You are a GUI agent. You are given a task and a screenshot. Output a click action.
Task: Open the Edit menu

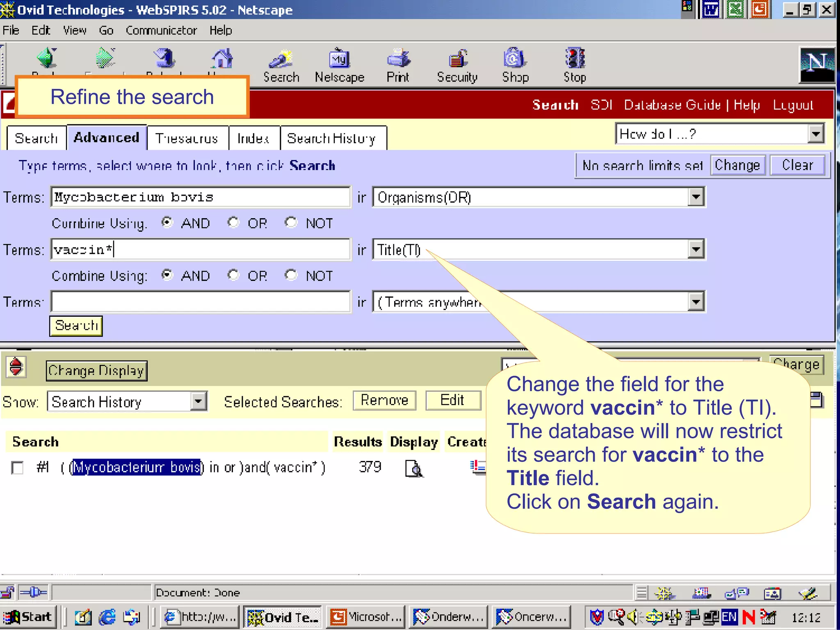tap(41, 30)
